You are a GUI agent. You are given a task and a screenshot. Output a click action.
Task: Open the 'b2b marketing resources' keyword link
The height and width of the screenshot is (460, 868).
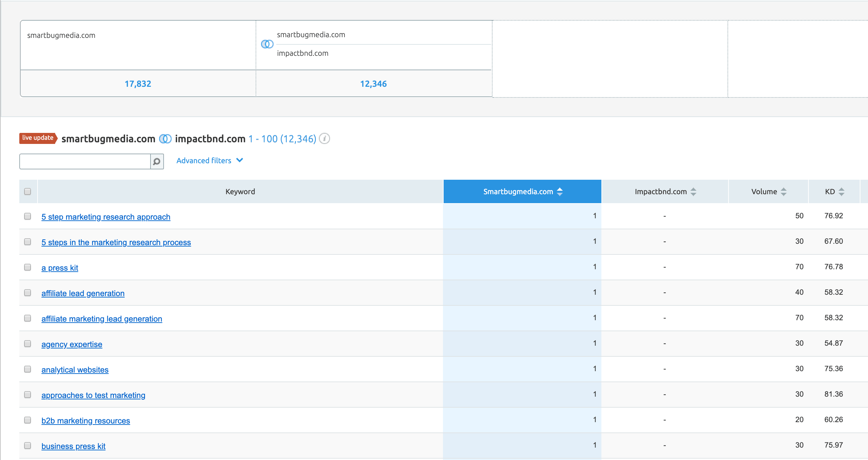point(86,421)
